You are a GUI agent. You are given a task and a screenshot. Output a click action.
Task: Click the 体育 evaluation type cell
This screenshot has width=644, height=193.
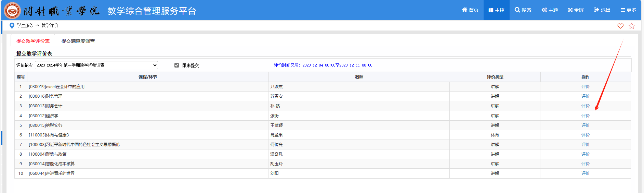pos(495,135)
